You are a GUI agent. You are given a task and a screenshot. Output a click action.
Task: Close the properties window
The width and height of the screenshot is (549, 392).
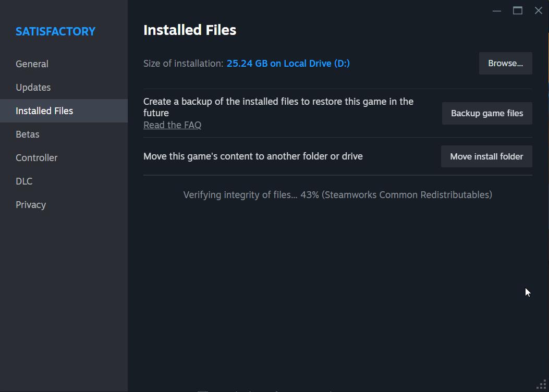point(539,11)
